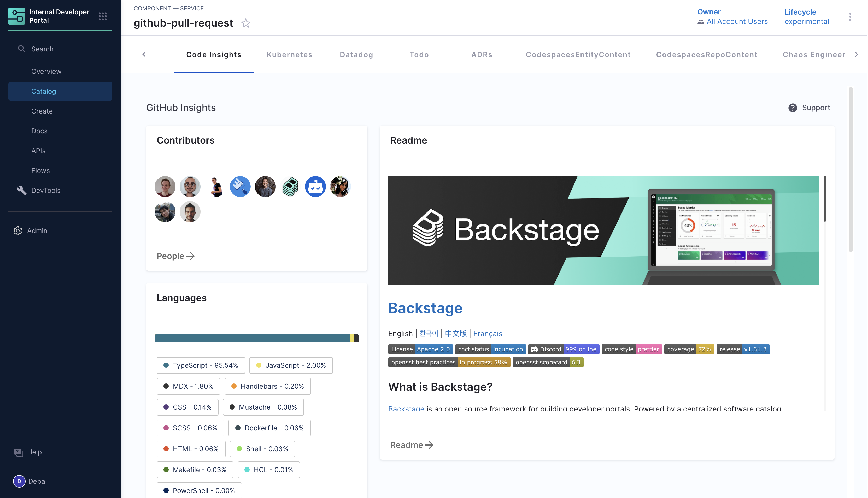Switch to the Datadog tab
The width and height of the screenshot is (868, 498).
pyautogui.click(x=356, y=55)
